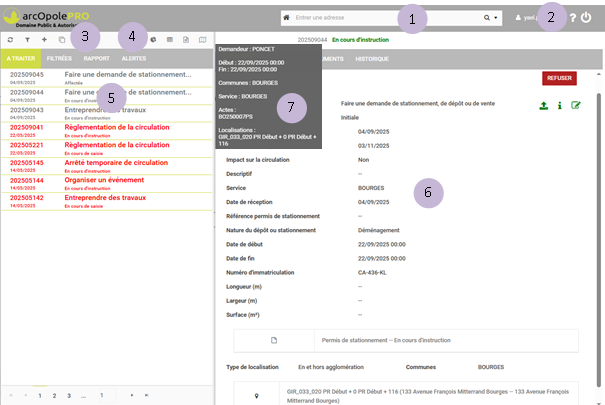The width and height of the screenshot is (605, 405).
Task: Show info with green i icon
Action: pyautogui.click(x=558, y=104)
